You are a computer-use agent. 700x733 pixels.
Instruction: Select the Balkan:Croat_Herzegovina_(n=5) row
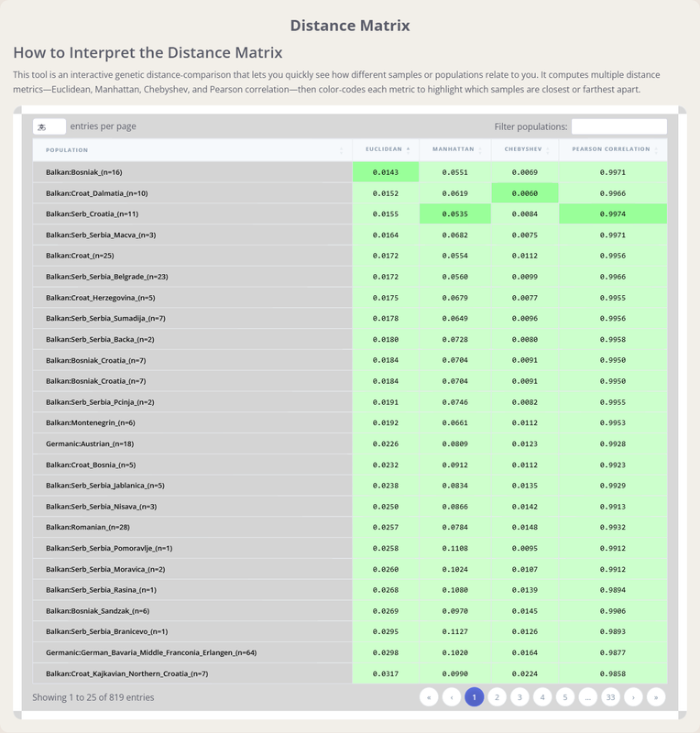(350, 298)
